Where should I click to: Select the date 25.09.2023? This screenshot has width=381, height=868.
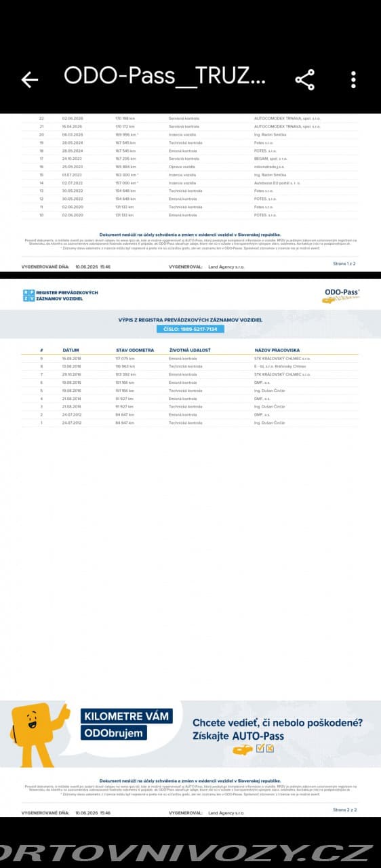tap(72, 167)
